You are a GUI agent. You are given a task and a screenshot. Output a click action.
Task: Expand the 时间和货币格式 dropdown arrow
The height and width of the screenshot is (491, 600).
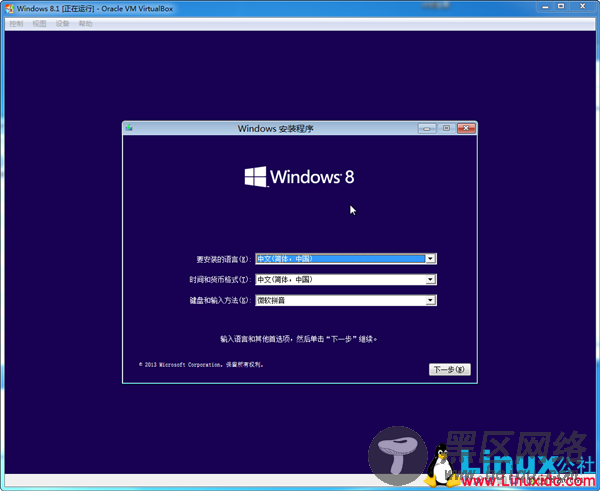pos(430,280)
